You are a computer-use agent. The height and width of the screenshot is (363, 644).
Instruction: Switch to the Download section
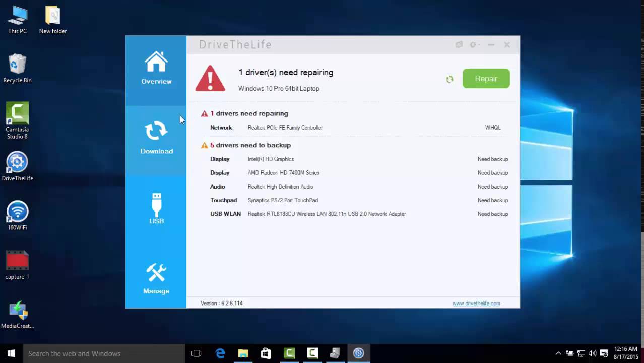(x=156, y=141)
